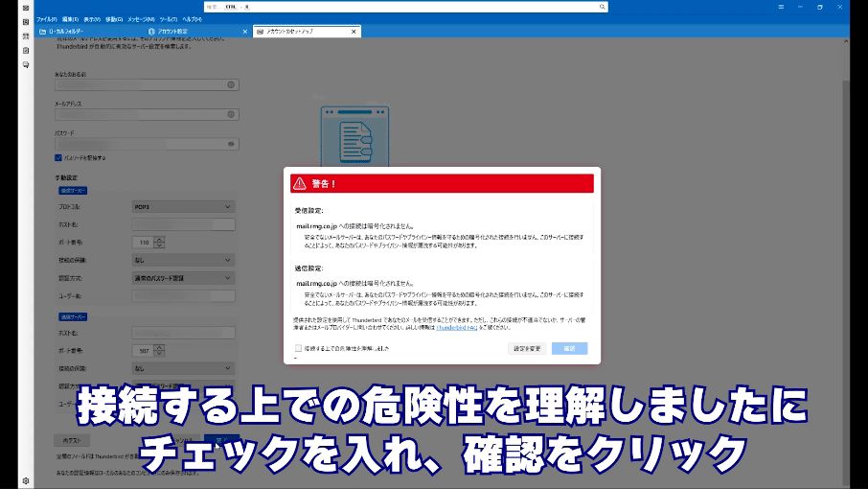Click the incoming port number stepper
The image size is (868, 489).
(161, 243)
